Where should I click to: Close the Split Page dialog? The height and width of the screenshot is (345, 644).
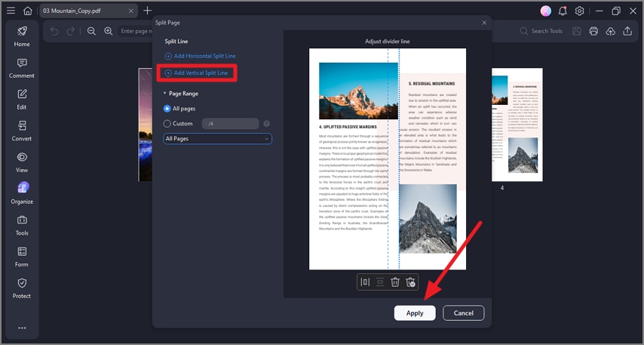[x=484, y=23]
